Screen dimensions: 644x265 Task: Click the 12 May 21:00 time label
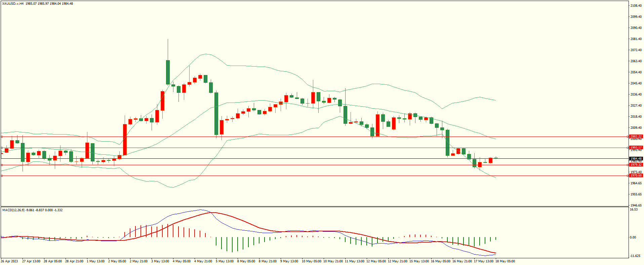(x=398, y=261)
